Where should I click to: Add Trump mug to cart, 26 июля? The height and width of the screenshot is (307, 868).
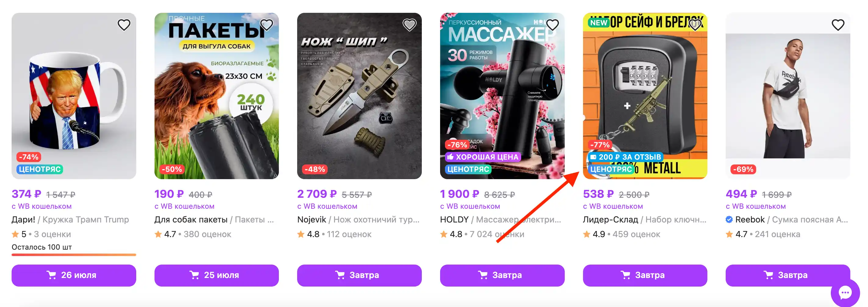[x=74, y=275]
